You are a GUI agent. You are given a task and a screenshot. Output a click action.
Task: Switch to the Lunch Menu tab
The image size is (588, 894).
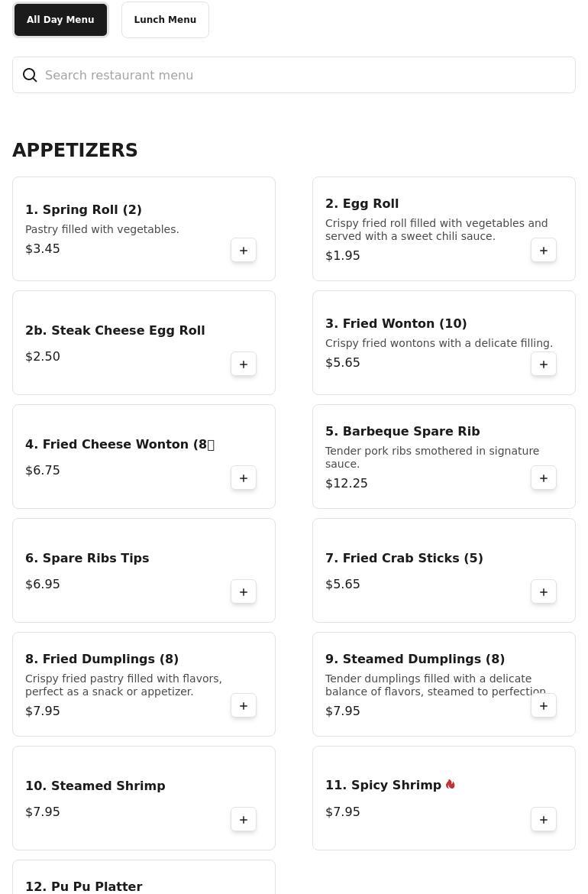pos(165,20)
